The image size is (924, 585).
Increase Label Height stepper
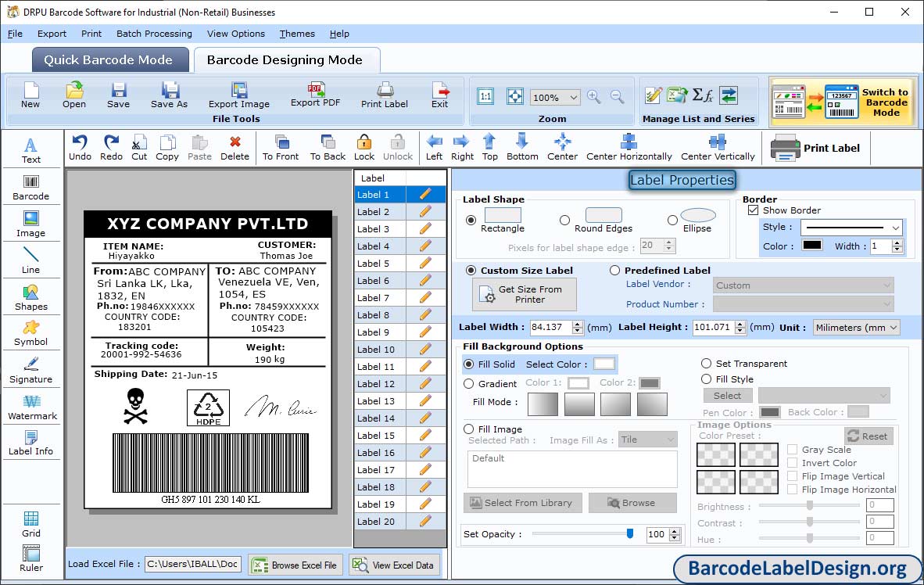pos(740,324)
